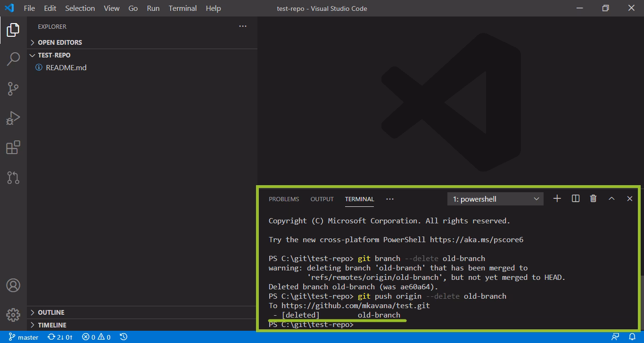Open the Go menu
Viewport: 644px width, 343px height.
pyautogui.click(x=133, y=8)
